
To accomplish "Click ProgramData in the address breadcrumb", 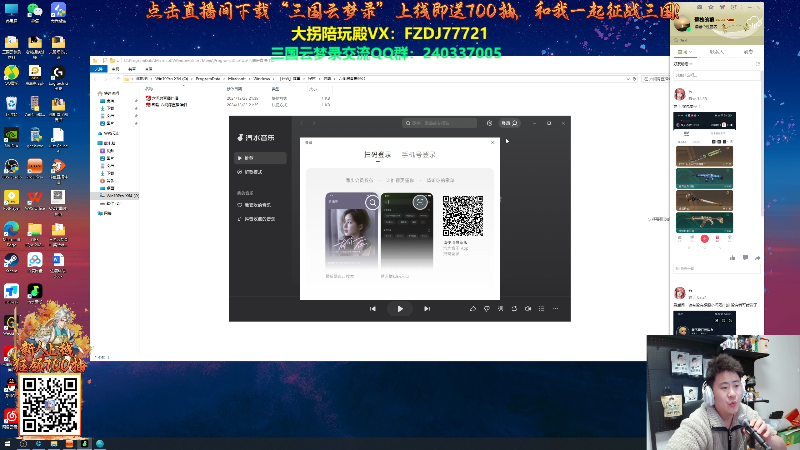I will (x=208, y=79).
